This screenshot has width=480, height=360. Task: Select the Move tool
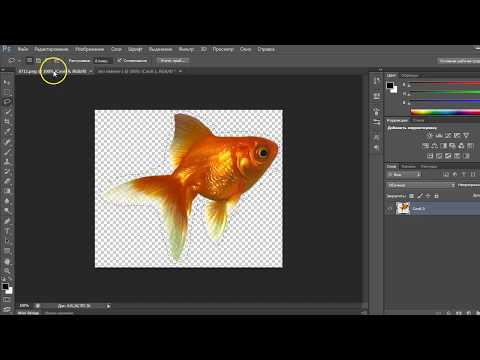pos(7,82)
